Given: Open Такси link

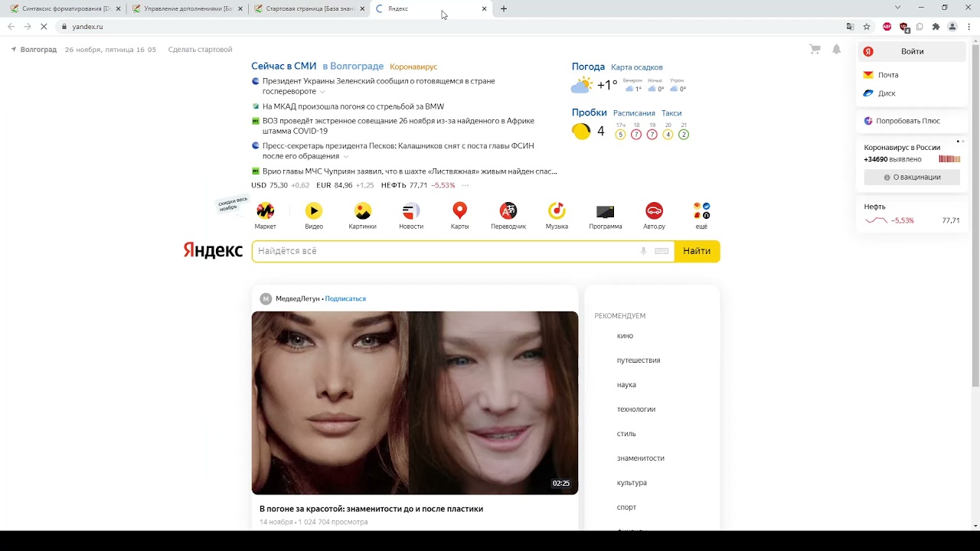Looking at the screenshot, I should coord(671,113).
